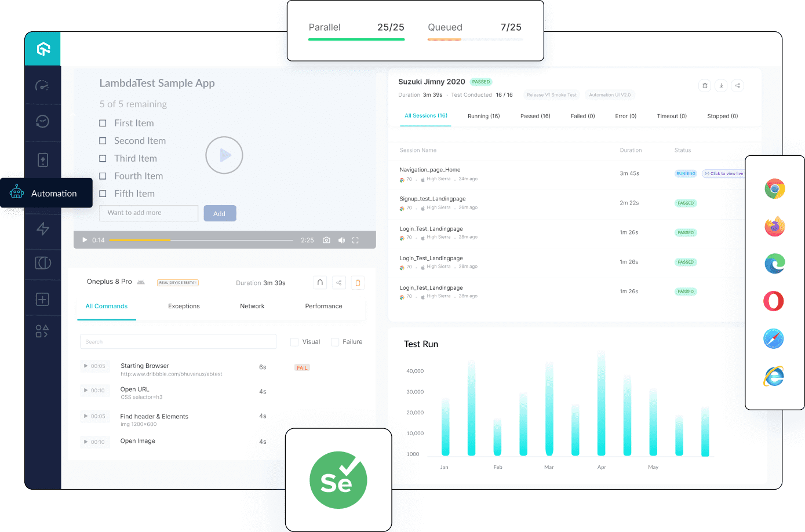Switch to the Network tab
The height and width of the screenshot is (532, 805).
(x=252, y=306)
